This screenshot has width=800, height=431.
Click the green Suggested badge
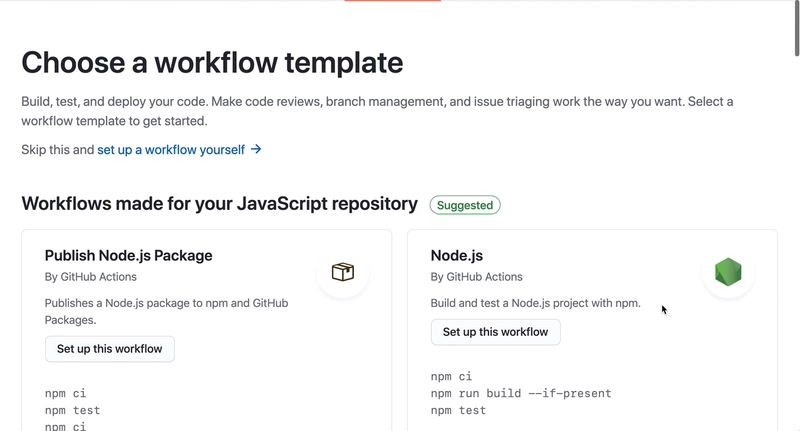465,205
